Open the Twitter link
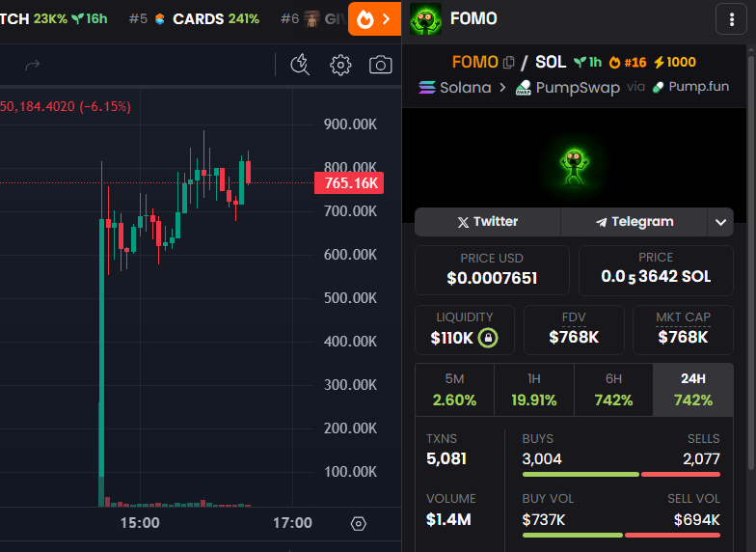Viewport: 756px width, 552px height. tap(488, 222)
